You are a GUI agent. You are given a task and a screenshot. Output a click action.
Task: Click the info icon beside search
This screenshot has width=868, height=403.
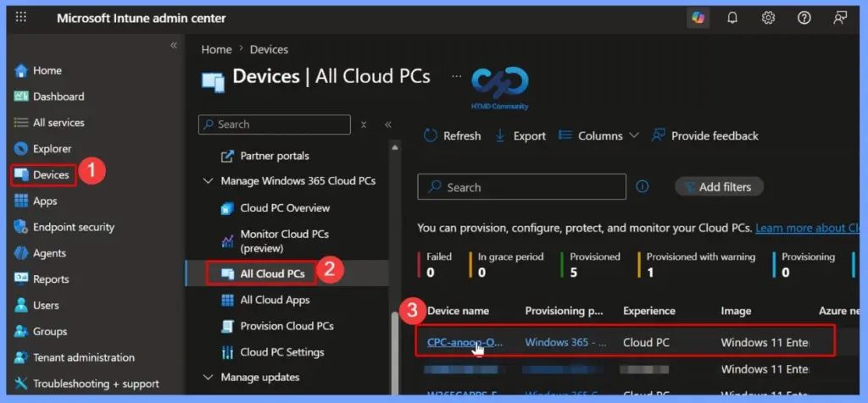(x=643, y=187)
